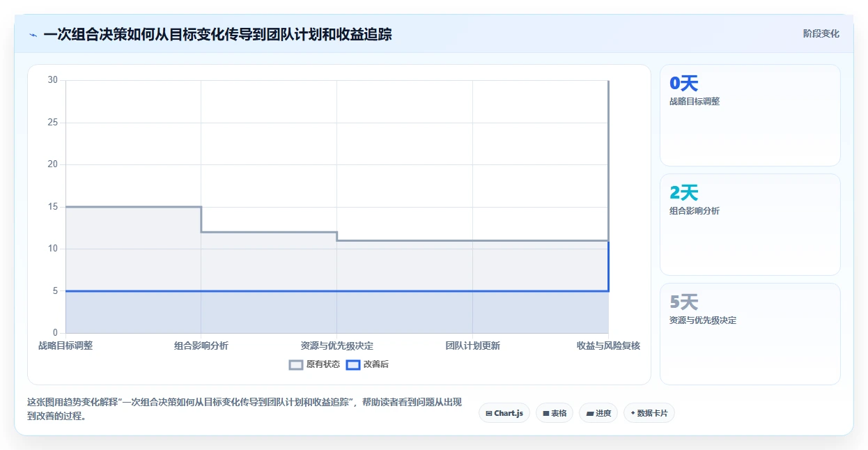Toggle the 原有状态 legend item
Viewport: 868px width, 450px height.
tap(314, 364)
